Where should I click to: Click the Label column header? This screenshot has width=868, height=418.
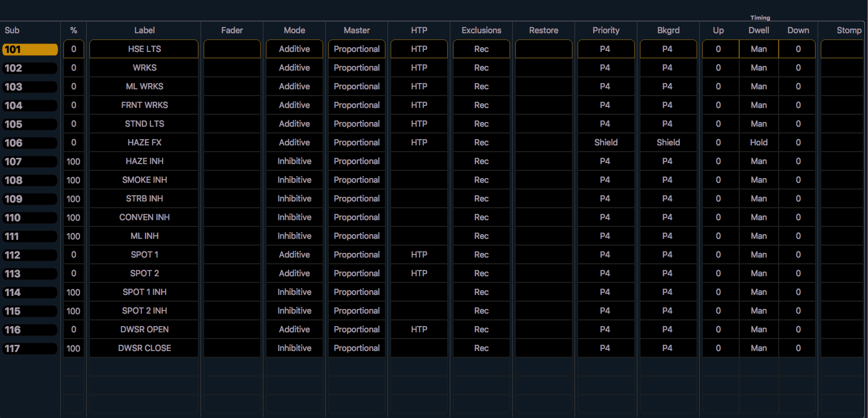pos(144,30)
